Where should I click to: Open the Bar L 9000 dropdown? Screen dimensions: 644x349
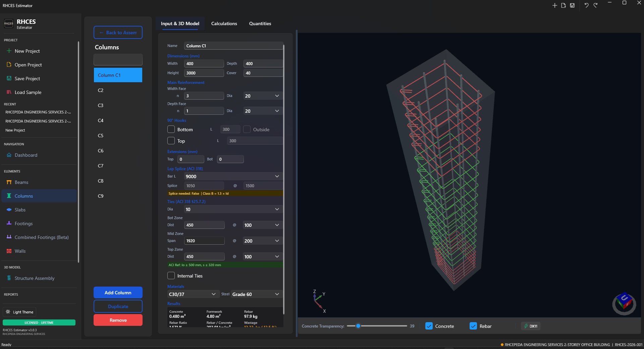(x=233, y=177)
